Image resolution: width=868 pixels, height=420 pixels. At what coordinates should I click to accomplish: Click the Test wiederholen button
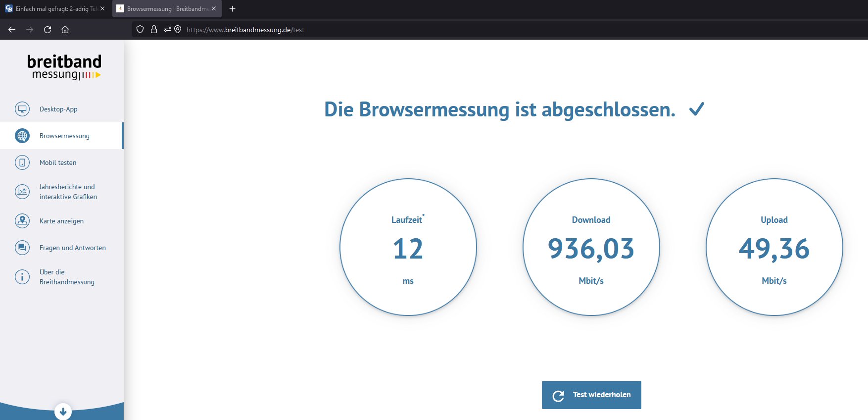pyautogui.click(x=591, y=395)
